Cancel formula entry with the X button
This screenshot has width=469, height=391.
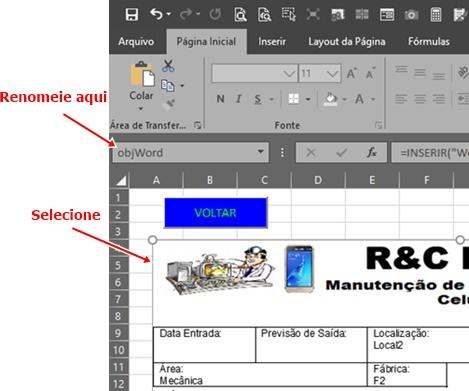point(311,153)
